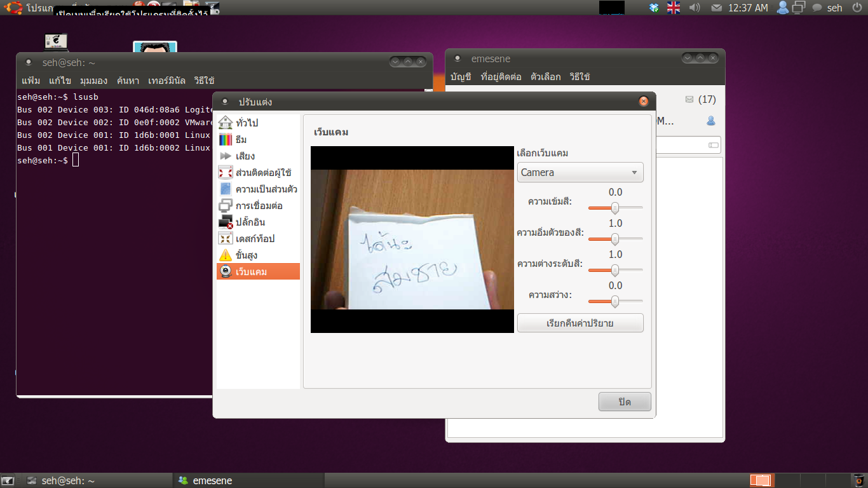The image size is (868, 488).
Task: Open the ความเป็นส่วนตัว (Privacy) section
Action: [258, 189]
